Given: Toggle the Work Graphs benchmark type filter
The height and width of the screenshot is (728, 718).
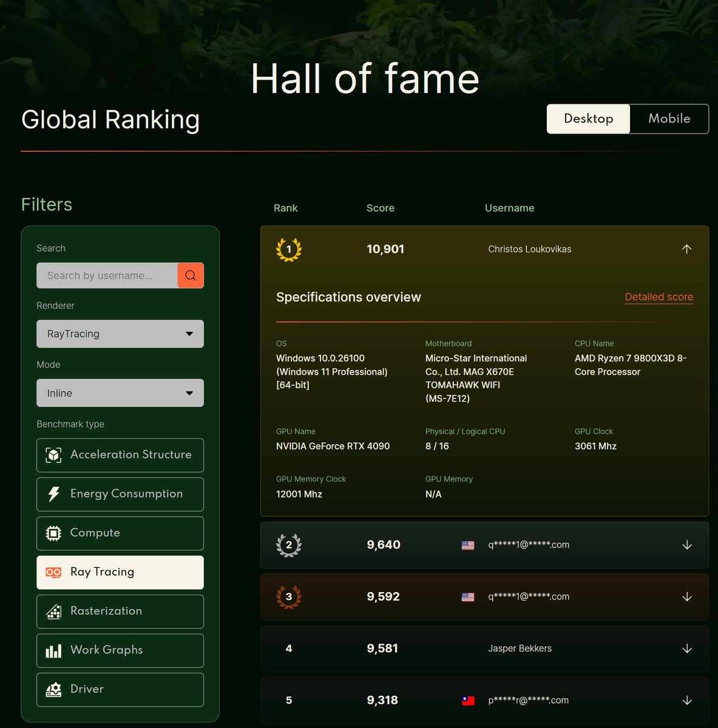Looking at the screenshot, I should click(x=120, y=650).
